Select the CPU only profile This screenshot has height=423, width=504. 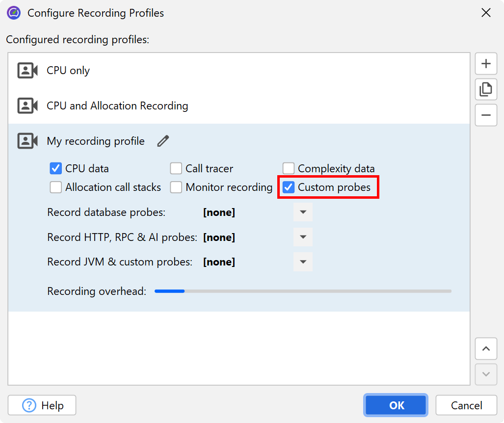[68, 71]
